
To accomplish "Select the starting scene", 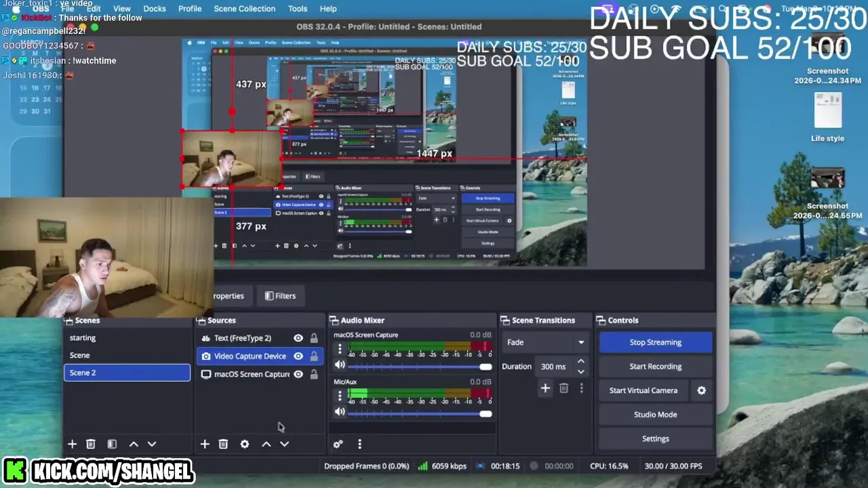I will coord(127,338).
